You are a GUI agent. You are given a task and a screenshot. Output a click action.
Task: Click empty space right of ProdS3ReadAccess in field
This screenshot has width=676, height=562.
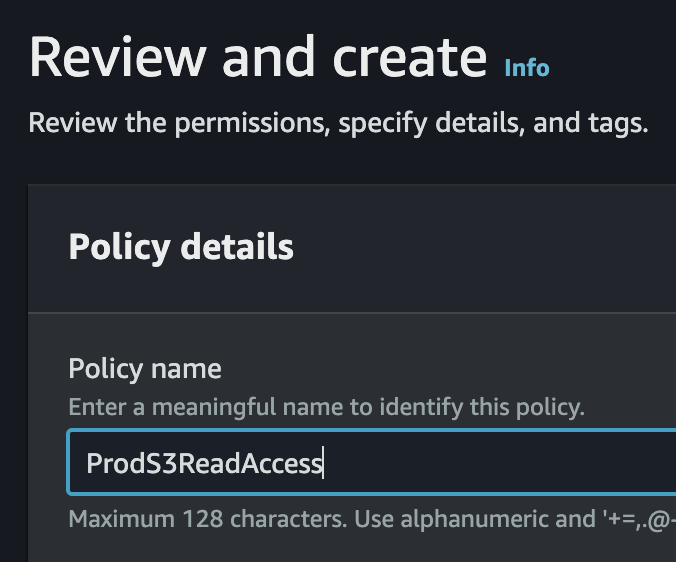point(500,463)
